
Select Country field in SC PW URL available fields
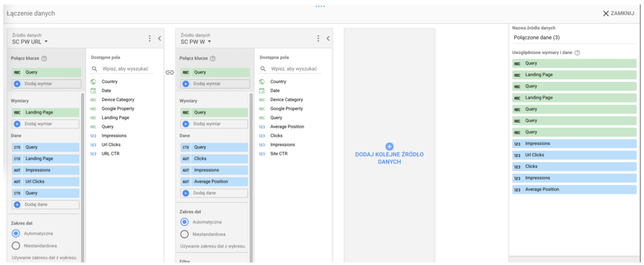click(x=109, y=81)
